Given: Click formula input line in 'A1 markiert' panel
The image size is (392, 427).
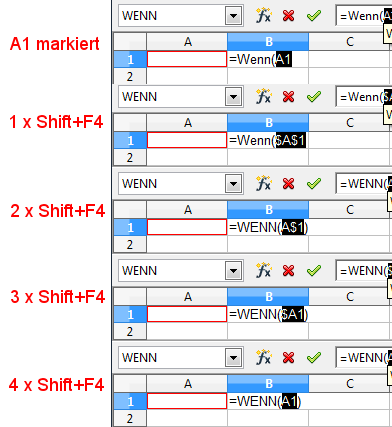Looking at the screenshot, I should point(364,16).
